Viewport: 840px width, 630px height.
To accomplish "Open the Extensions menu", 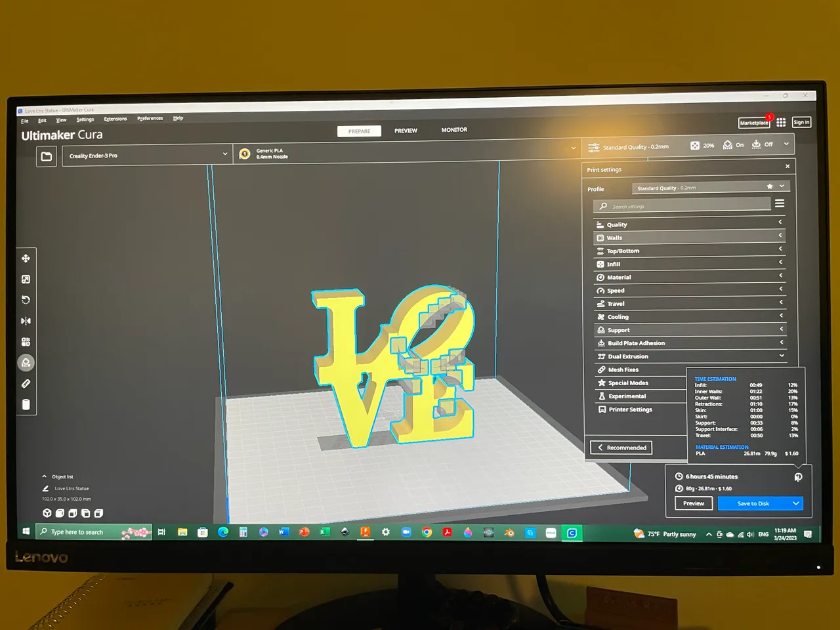I will click(x=115, y=118).
